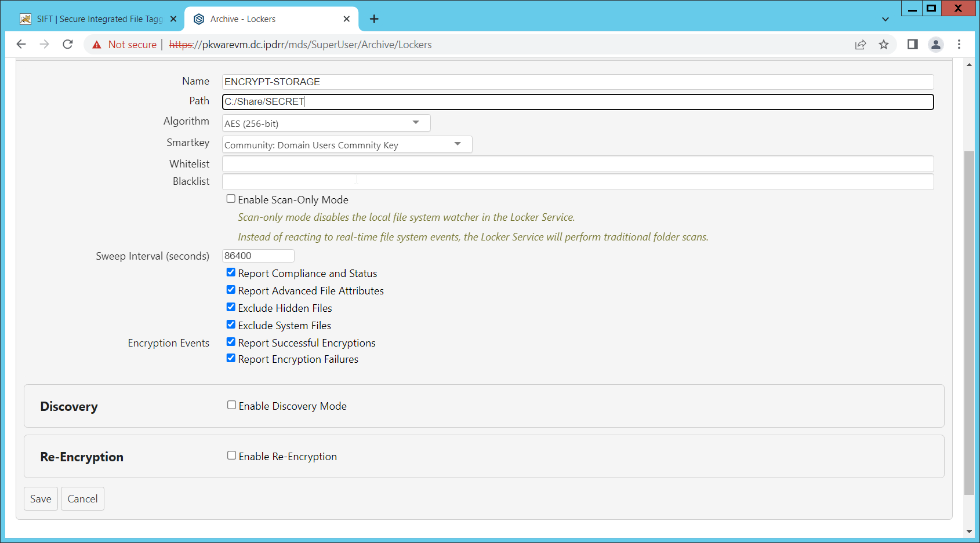Image resolution: width=980 pixels, height=543 pixels.
Task: Open the Chrome three-dot menu
Action: [959, 45]
